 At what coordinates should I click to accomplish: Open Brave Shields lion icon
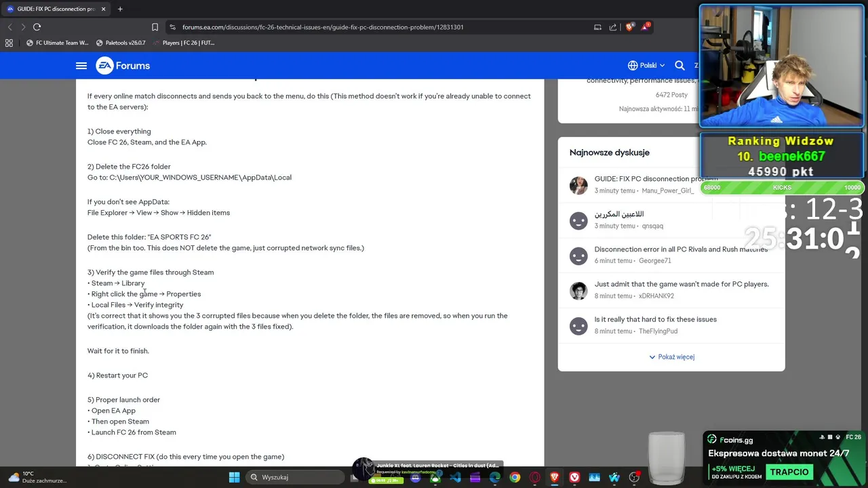[630, 27]
